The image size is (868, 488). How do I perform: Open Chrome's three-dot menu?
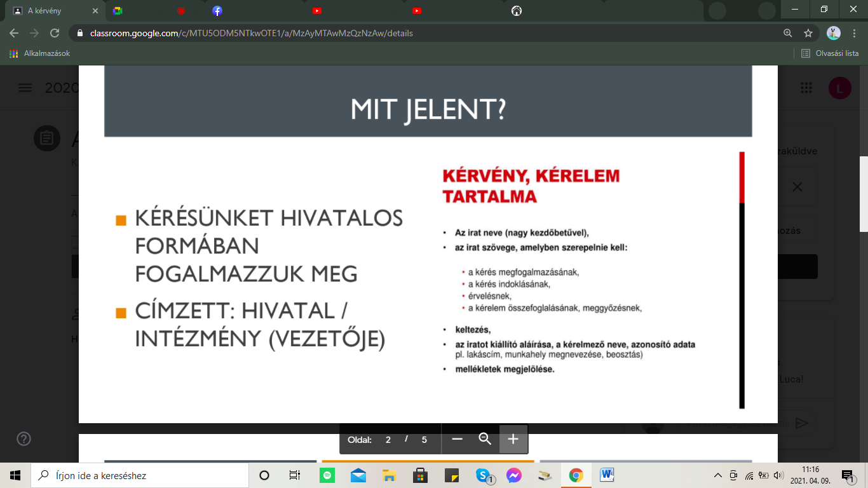pyautogui.click(x=855, y=33)
